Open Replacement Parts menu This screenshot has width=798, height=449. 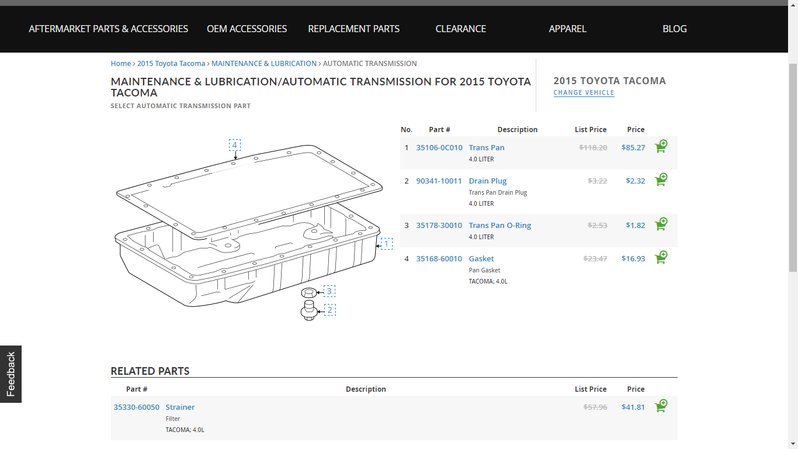tap(354, 29)
